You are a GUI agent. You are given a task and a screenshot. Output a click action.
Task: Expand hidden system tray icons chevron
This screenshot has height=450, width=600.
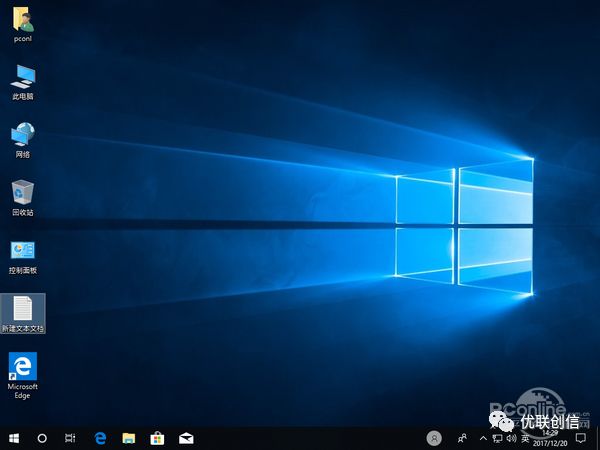tap(483, 438)
